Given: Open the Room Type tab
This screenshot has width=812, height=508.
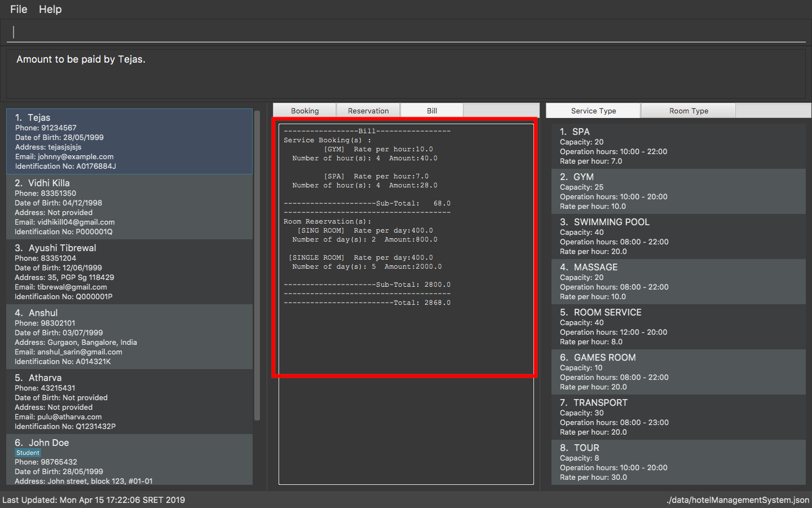Looking at the screenshot, I should [689, 111].
